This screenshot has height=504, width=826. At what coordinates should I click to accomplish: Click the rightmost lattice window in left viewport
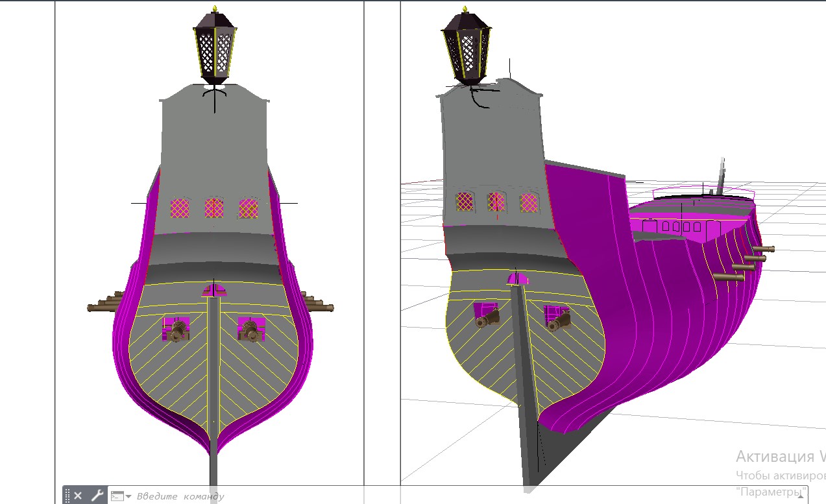click(x=249, y=208)
